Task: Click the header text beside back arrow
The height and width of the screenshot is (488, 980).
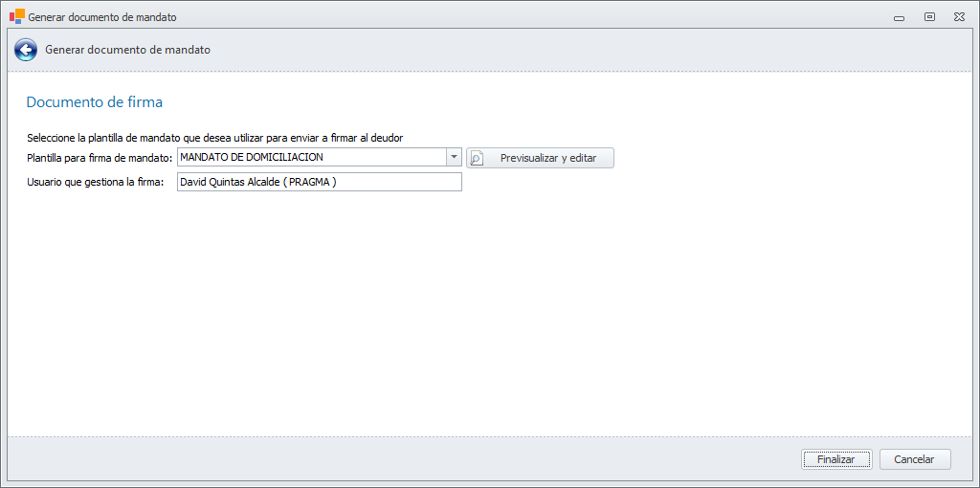Action: click(x=128, y=50)
